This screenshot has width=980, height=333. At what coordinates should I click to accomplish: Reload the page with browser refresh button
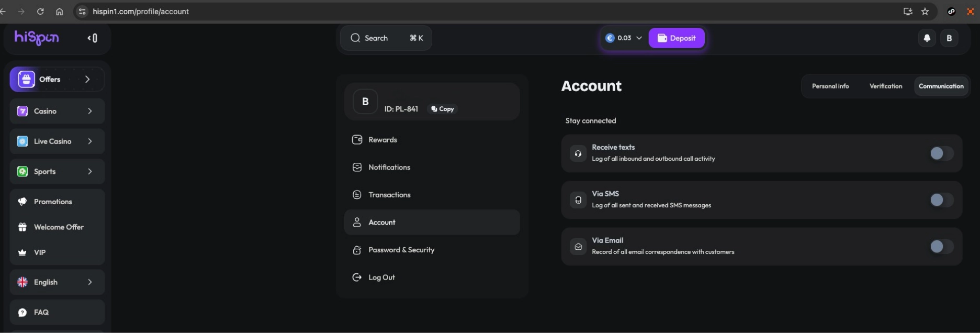40,12
